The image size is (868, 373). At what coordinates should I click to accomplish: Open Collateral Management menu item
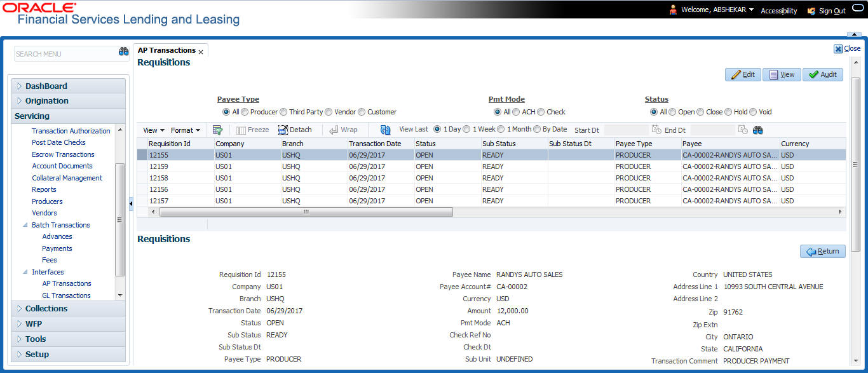point(67,178)
